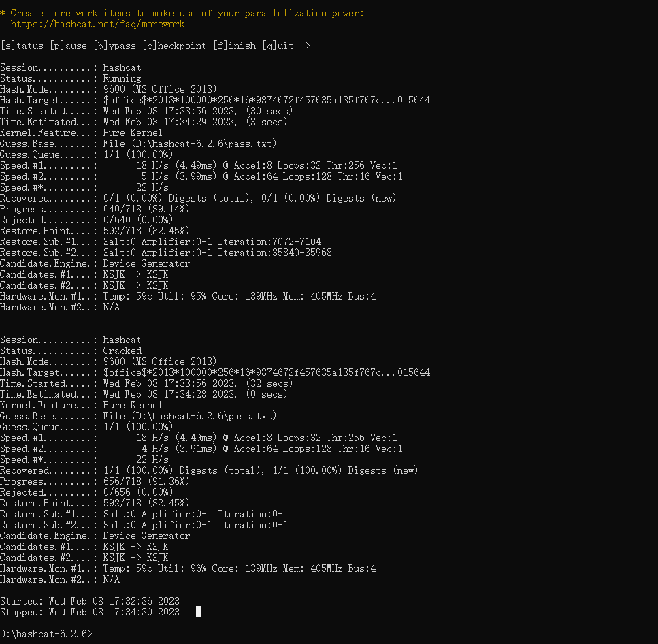Click the Speed.#2 line showing '4 H/s (3.91ms)'
The width and height of the screenshot is (658, 644).
coord(201,449)
